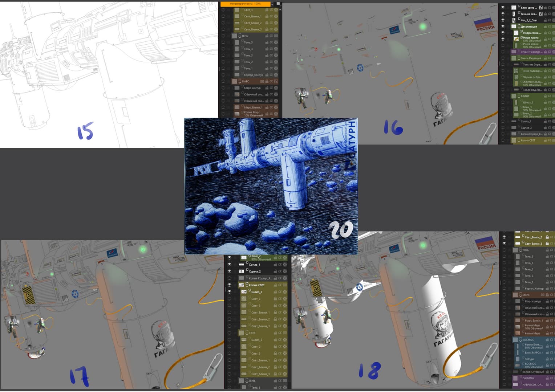Unlock the Свет_Блики_3 layer beside image 18
The width and height of the screenshot is (555, 392).
click(547, 244)
